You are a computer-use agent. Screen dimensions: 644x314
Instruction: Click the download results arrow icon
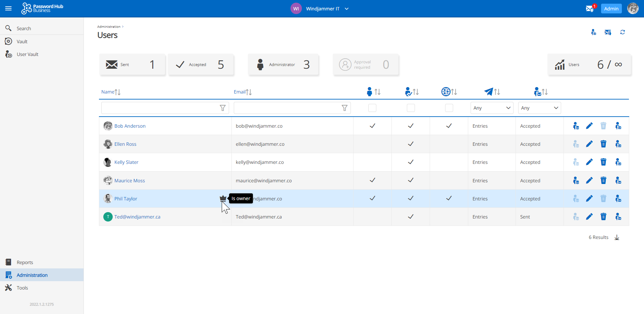click(x=616, y=238)
